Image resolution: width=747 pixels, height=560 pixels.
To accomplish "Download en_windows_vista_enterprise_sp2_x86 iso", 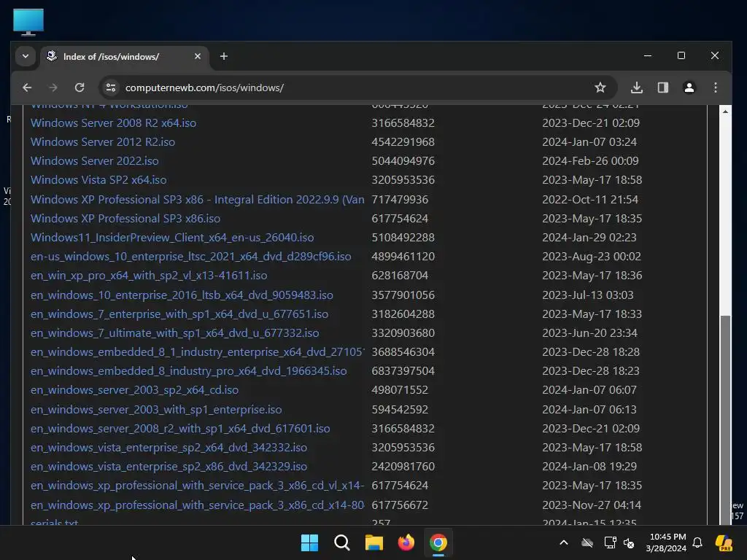I will [x=169, y=467].
